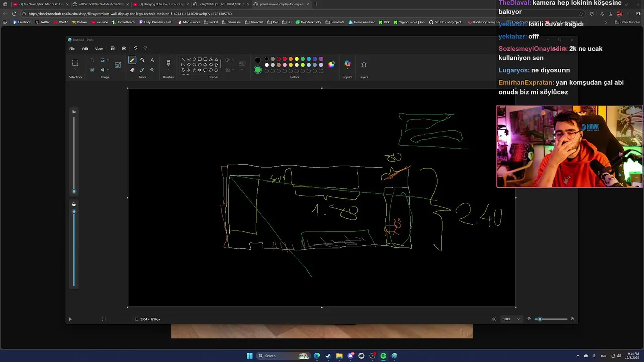Switch to Hanging LEGO Sets browser tab

(x=161, y=4)
